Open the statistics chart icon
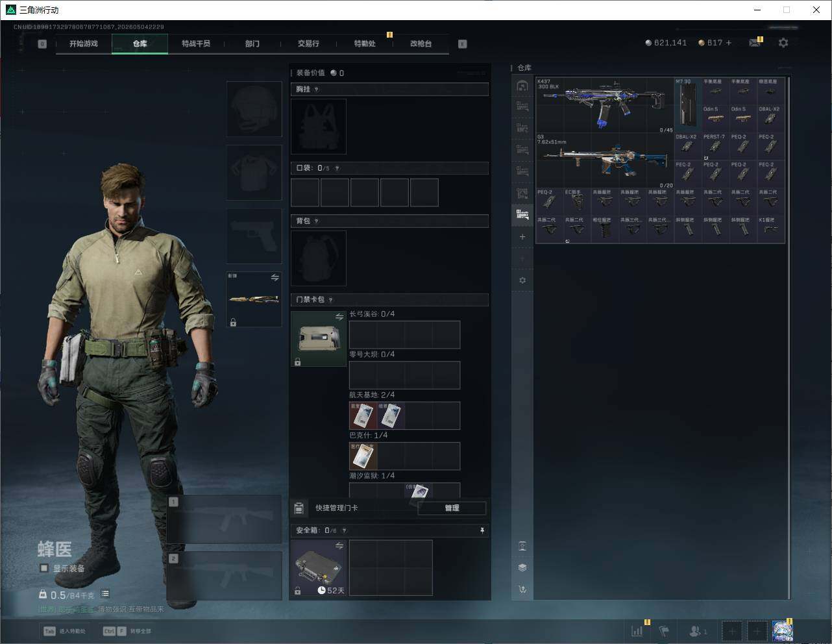The height and width of the screenshot is (644, 832). pos(637,630)
